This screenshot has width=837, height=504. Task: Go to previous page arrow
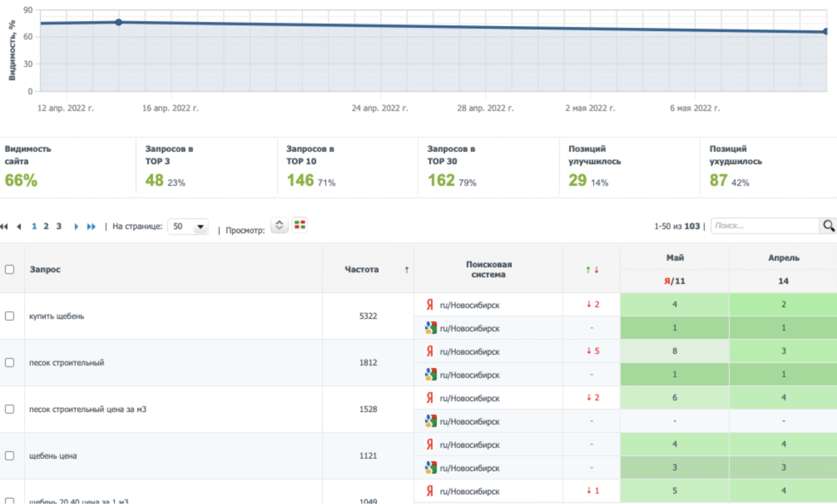(x=19, y=227)
